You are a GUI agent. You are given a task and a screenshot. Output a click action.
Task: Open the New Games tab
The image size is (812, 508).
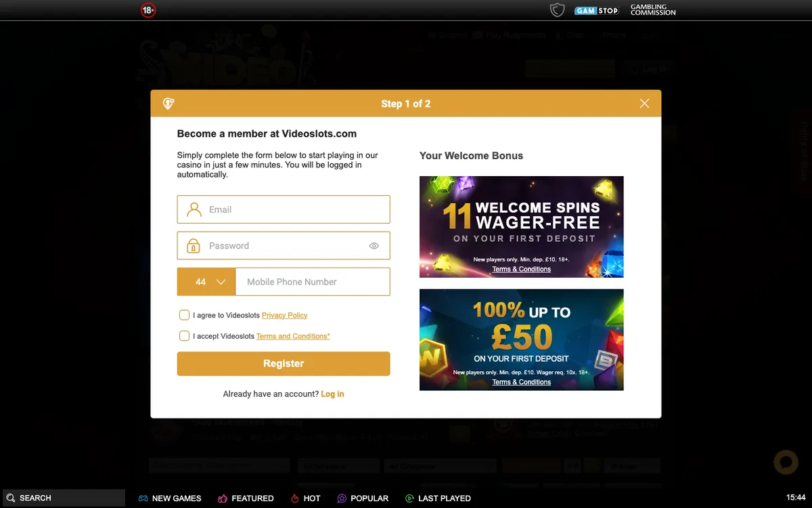point(170,499)
